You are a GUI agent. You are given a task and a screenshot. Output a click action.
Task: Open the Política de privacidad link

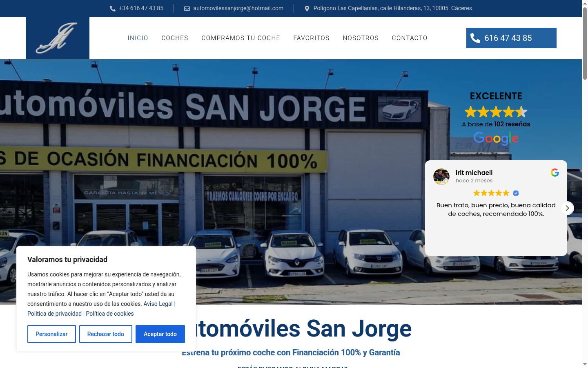point(55,314)
